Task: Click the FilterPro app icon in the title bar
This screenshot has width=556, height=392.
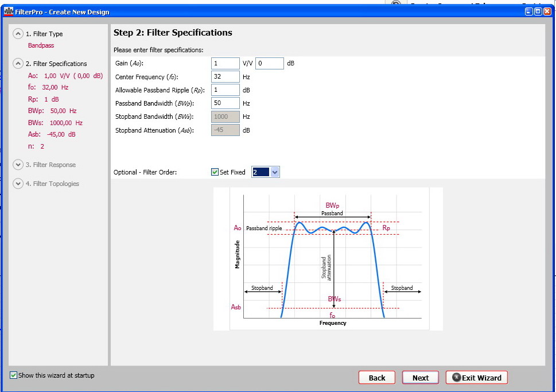Action: click(x=9, y=11)
